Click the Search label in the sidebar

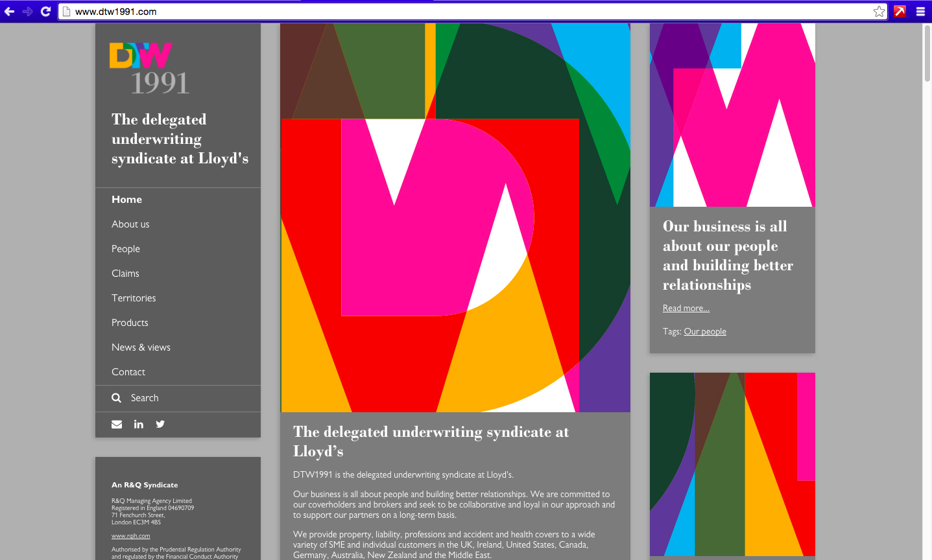coord(145,398)
